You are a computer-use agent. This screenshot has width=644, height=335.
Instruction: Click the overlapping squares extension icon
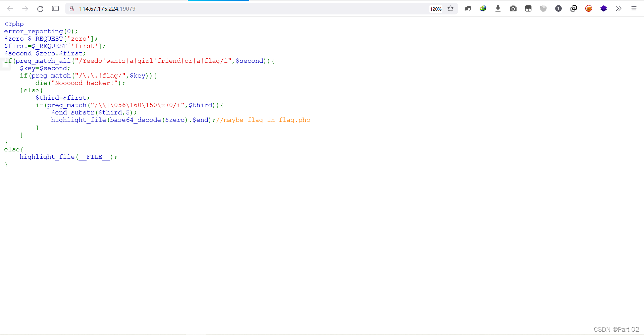574,9
